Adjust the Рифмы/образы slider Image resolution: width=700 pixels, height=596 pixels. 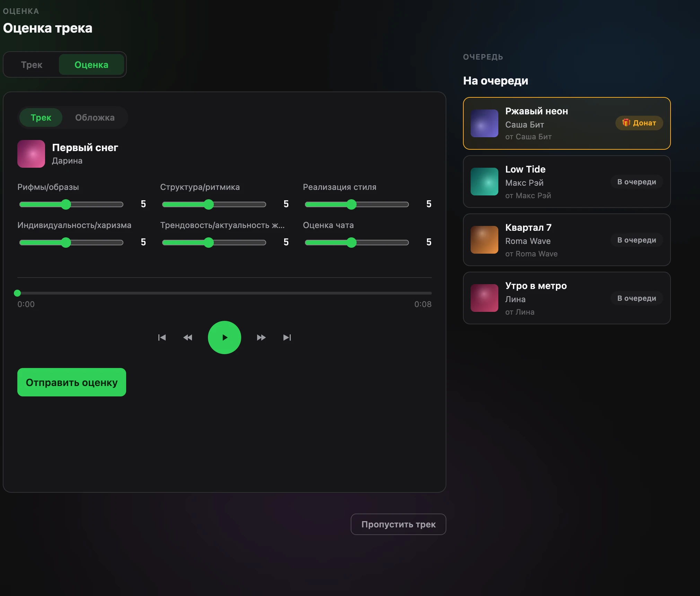(x=71, y=204)
